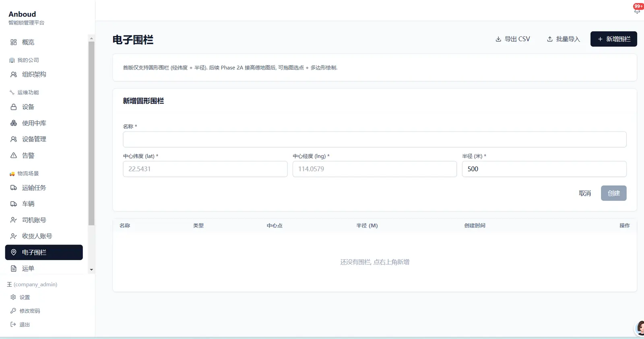Click the 运维功能 section label
This screenshot has height=339, width=644.
click(28, 92)
